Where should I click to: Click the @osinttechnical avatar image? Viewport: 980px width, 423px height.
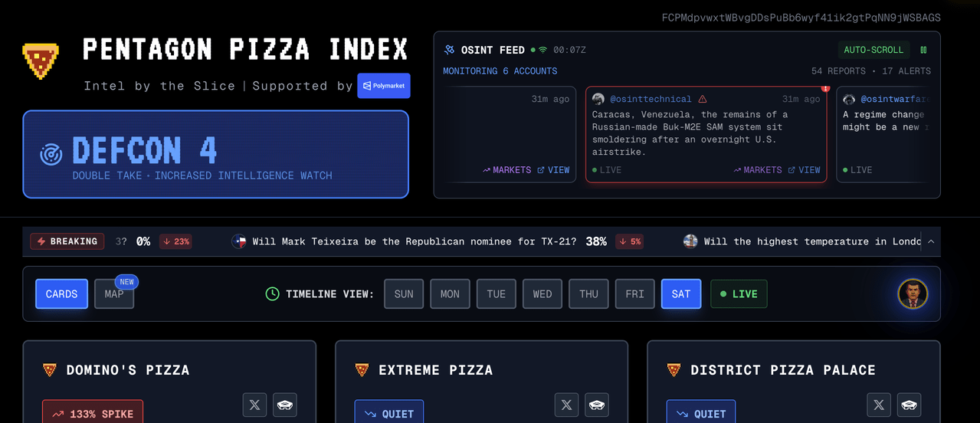[x=598, y=99]
